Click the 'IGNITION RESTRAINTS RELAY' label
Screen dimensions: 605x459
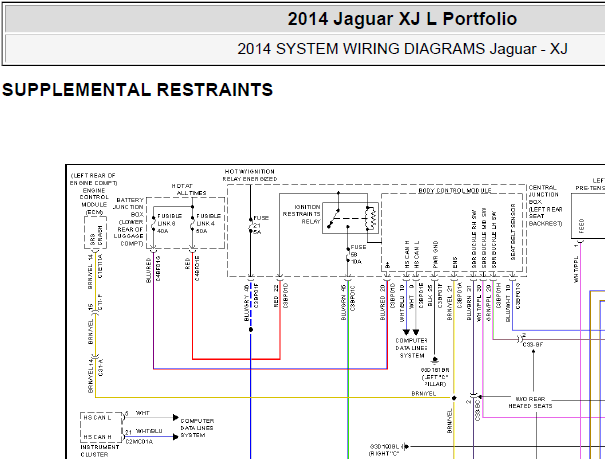coord(302,214)
